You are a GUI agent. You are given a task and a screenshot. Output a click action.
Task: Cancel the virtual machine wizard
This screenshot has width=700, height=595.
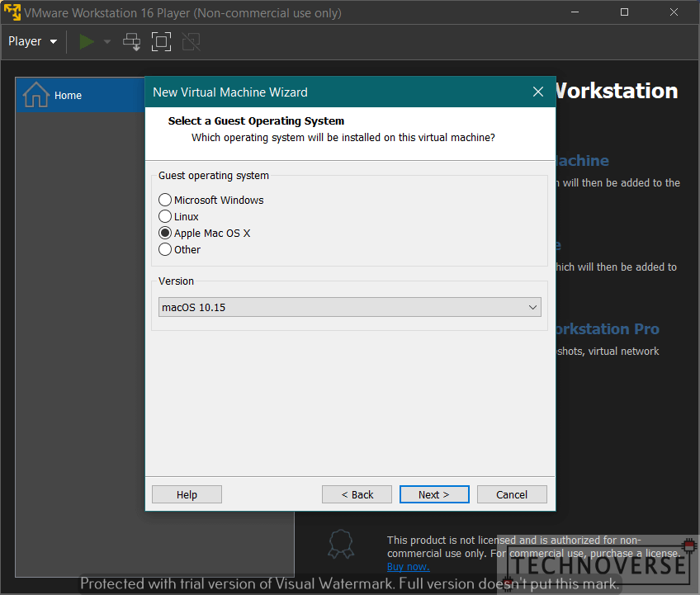512,494
